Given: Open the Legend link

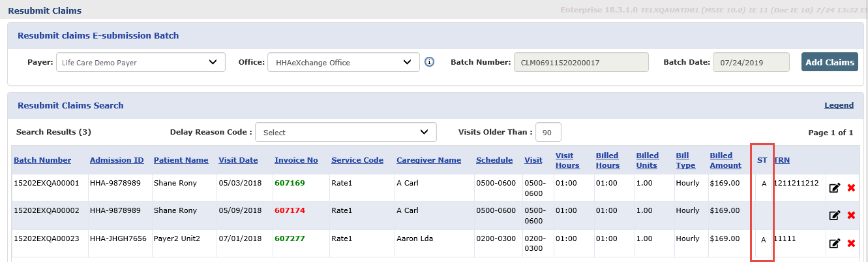Looking at the screenshot, I should point(839,105).
